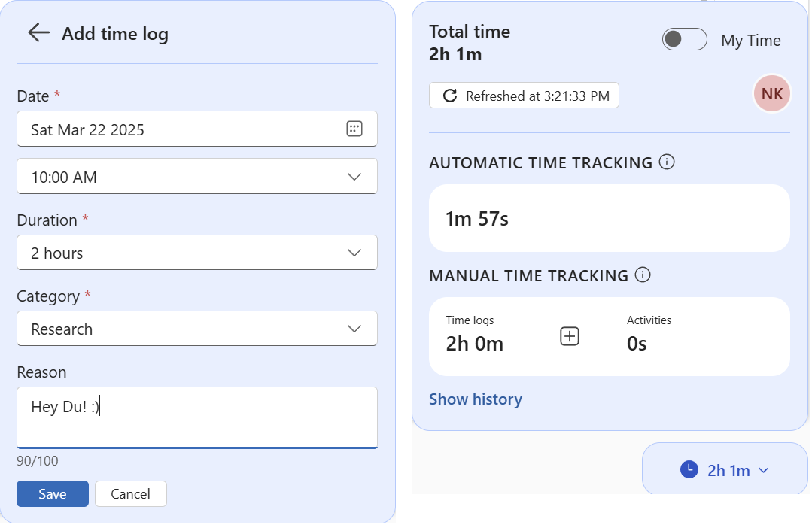This screenshot has width=812, height=525.
Task: Click the refresh icon in Refreshed at button
Action: coord(450,96)
